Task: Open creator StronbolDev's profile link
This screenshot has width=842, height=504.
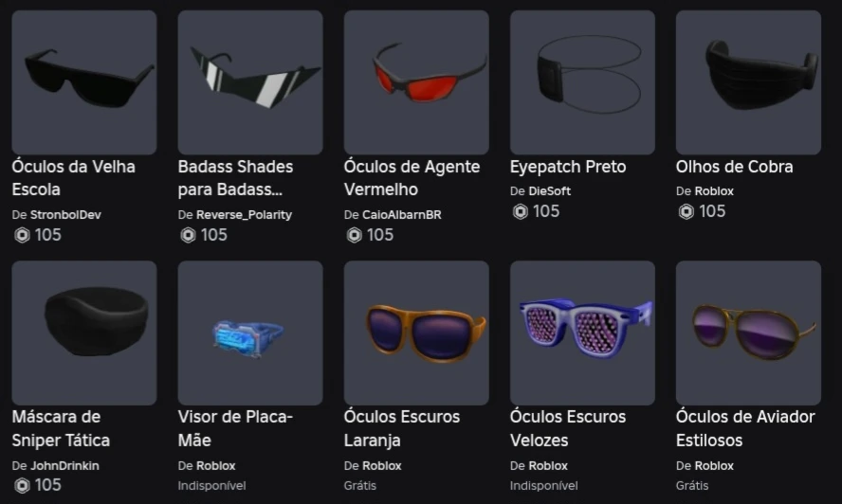Action: 65,215
